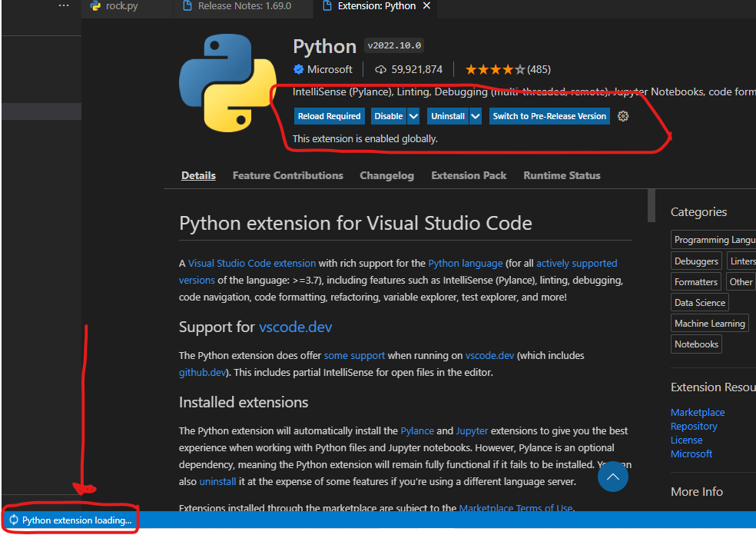Open the vscode.dev heading link
Image resolution: width=756 pixels, height=535 pixels.
click(295, 327)
